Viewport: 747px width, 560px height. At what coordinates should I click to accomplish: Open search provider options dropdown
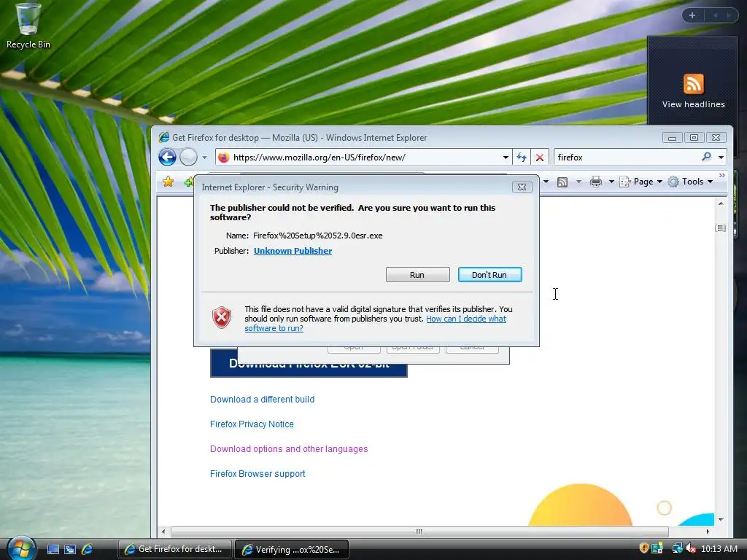pyautogui.click(x=721, y=157)
